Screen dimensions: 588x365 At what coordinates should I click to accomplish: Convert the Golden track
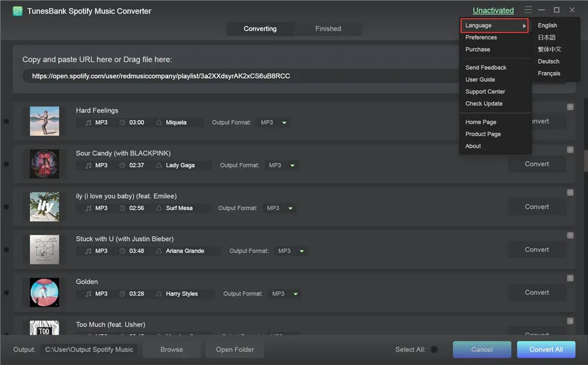537,293
